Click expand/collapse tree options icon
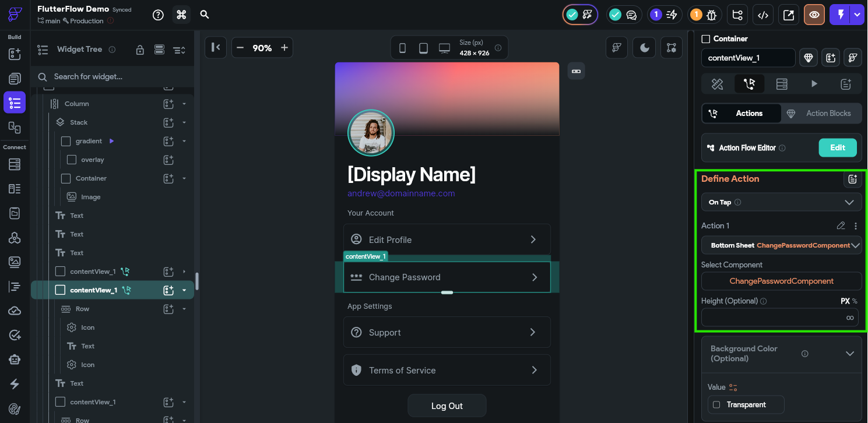Image resolution: width=868 pixels, height=423 pixels. (x=179, y=50)
